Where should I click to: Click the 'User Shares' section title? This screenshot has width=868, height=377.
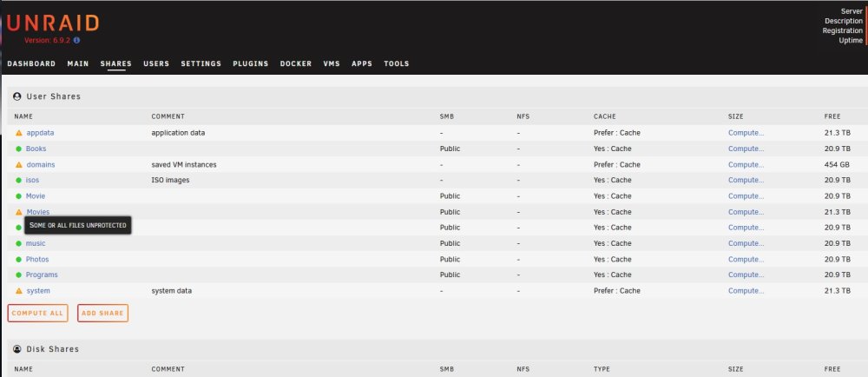point(54,96)
